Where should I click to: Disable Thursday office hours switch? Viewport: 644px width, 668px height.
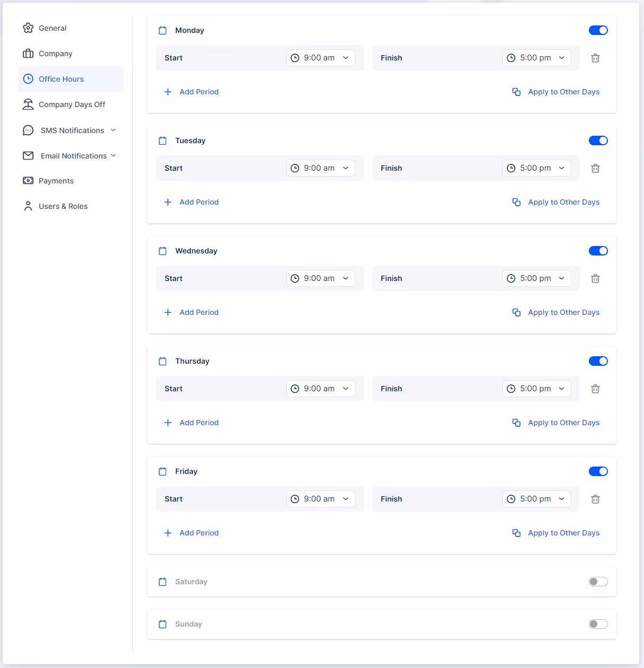(598, 361)
